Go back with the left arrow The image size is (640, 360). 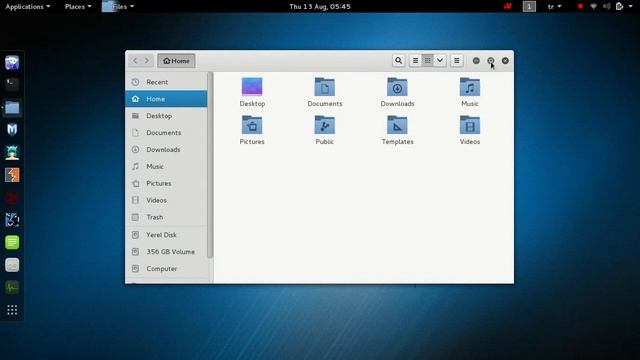(135, 61)
